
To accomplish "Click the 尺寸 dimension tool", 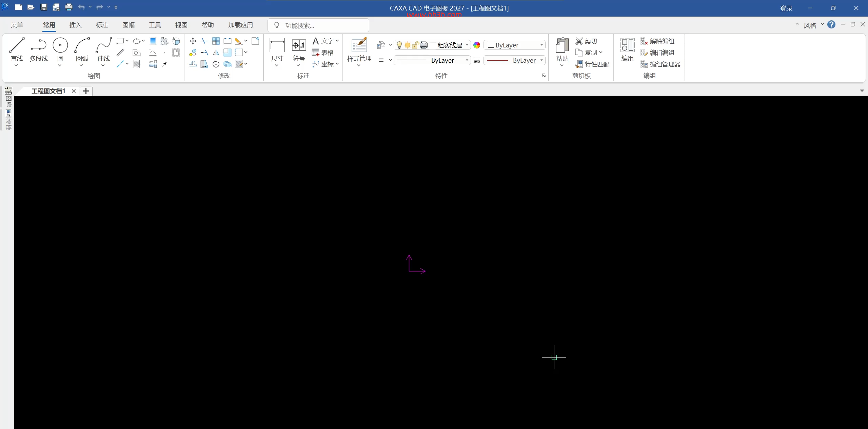I will [277, 49].
